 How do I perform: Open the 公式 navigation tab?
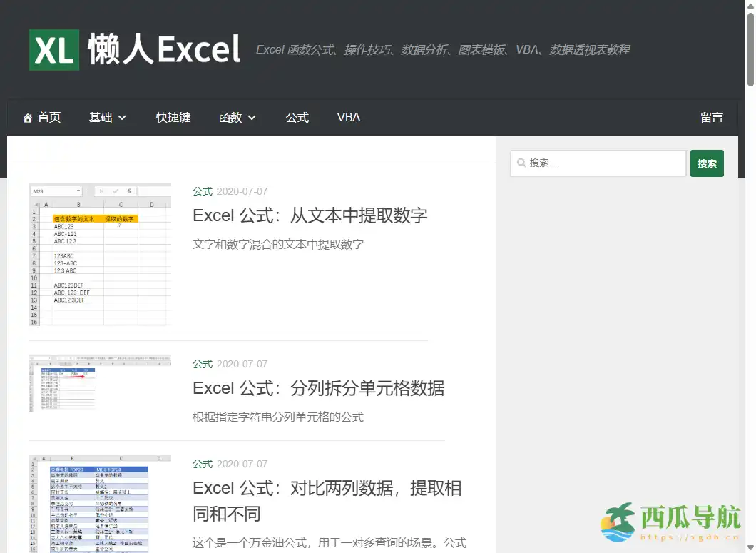click(297, 117)
